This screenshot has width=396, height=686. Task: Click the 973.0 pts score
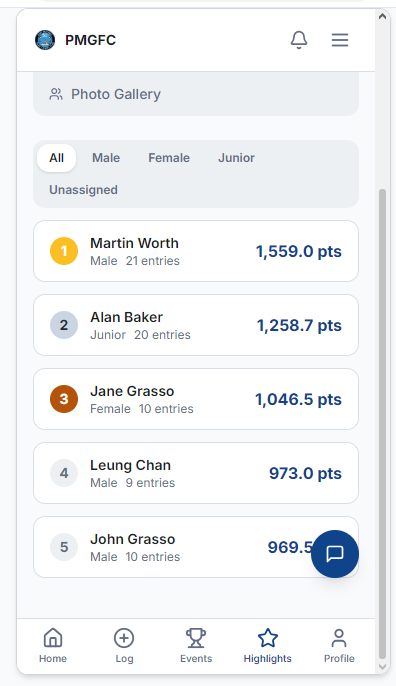[305, 473]
